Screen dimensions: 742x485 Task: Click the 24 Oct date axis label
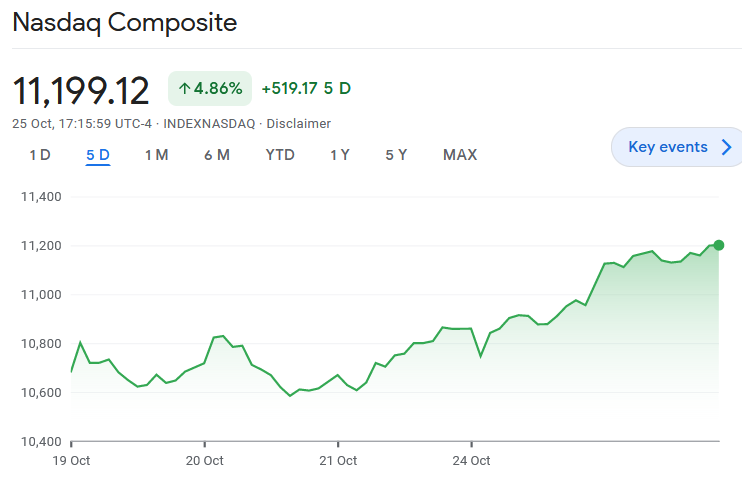coord(471,461)
